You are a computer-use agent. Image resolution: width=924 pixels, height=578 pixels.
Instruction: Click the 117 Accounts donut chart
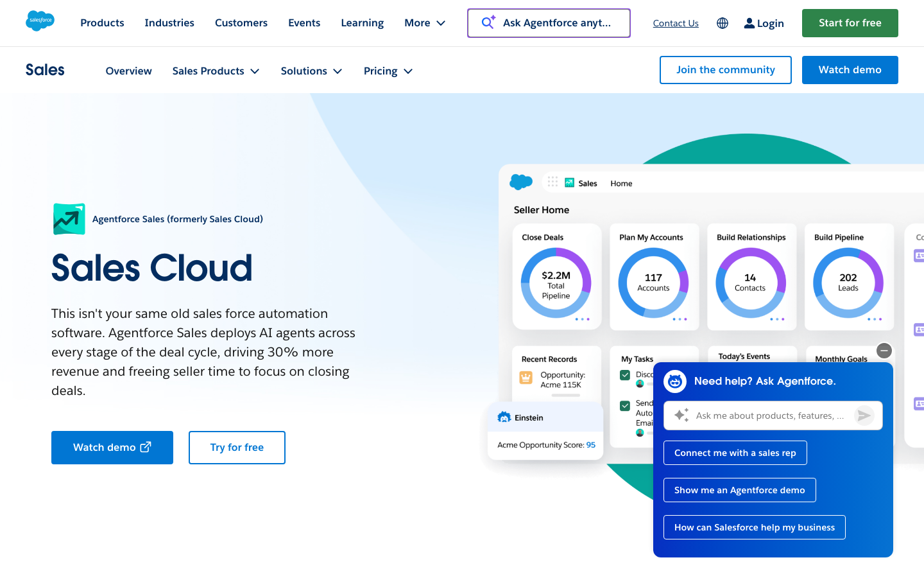click(653, 283)
